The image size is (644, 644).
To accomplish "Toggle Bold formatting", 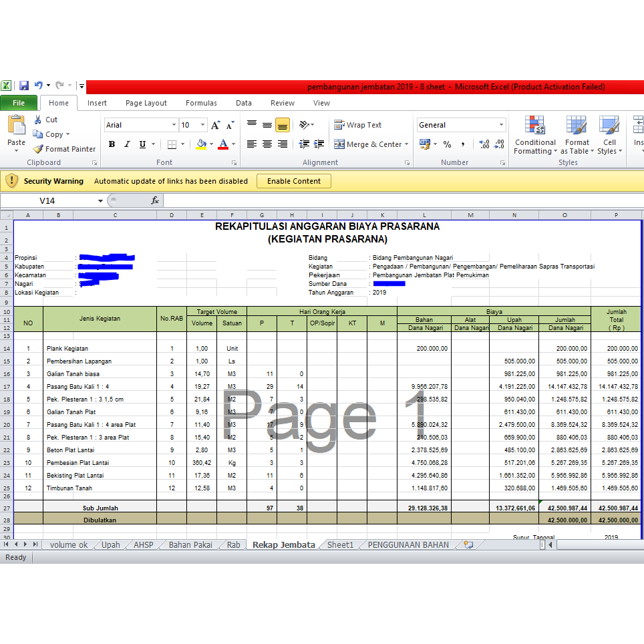I will (112, 144).
